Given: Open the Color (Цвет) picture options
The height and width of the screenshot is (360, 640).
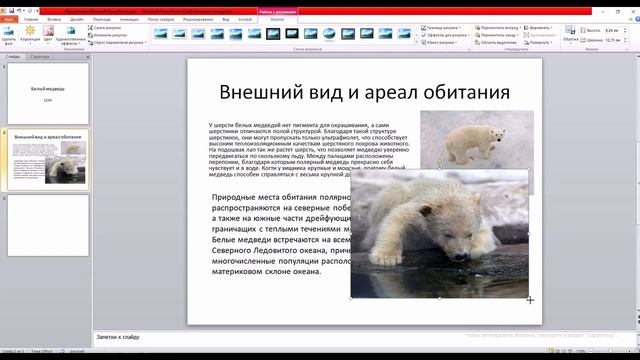Looking at the screenshot, I should 48,35.
